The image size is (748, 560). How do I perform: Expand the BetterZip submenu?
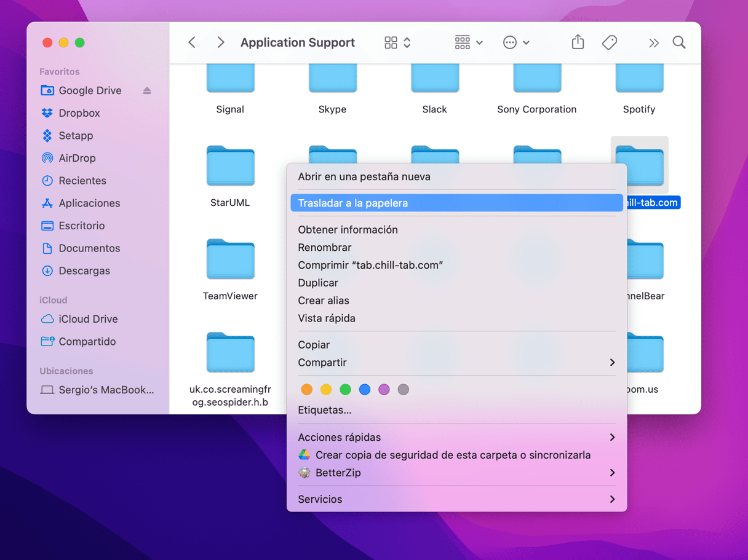tap(457, 473)
